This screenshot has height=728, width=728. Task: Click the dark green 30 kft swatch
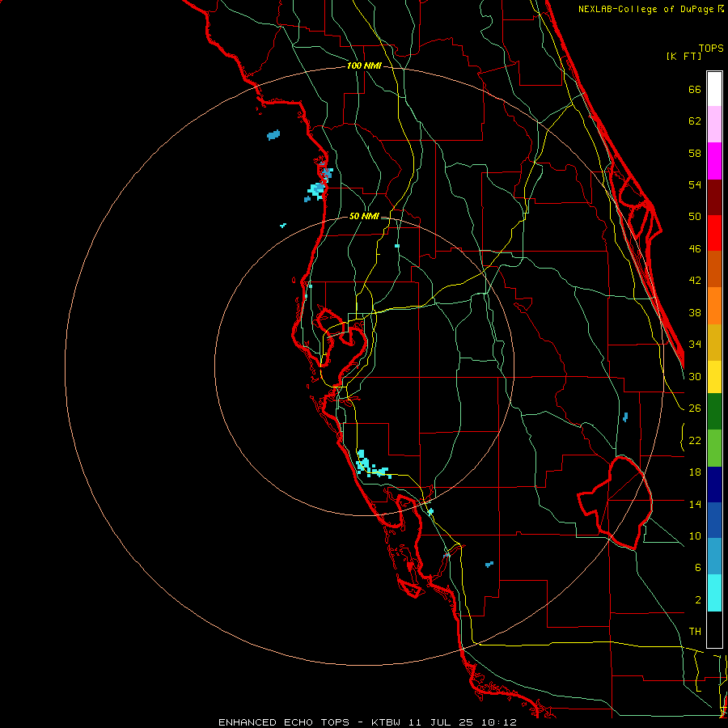tap(714, 412)
